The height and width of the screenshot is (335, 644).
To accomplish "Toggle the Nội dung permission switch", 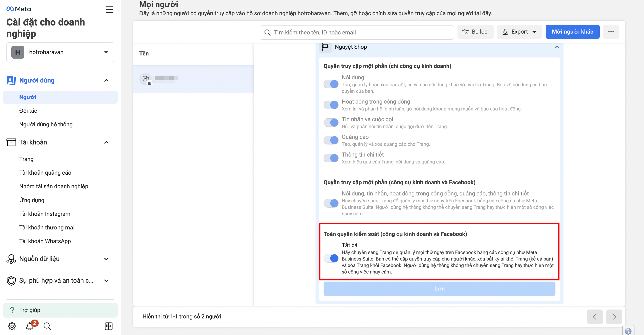I will [331, 84].
